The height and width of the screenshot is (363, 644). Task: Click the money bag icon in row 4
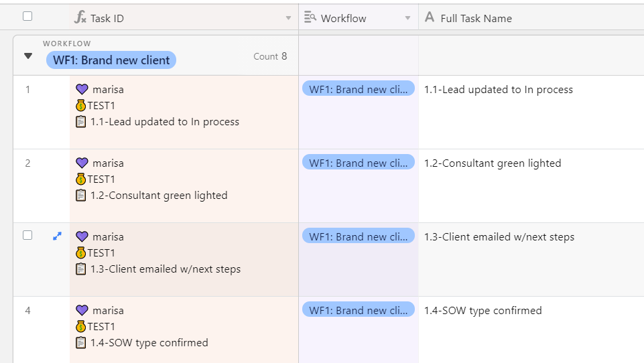[x=81, y=326]
